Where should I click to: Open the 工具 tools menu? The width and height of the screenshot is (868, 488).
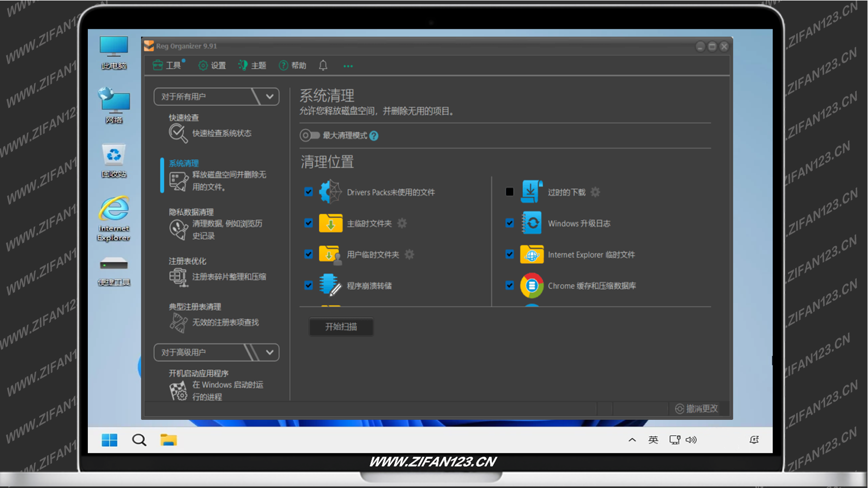pos(167,66)
